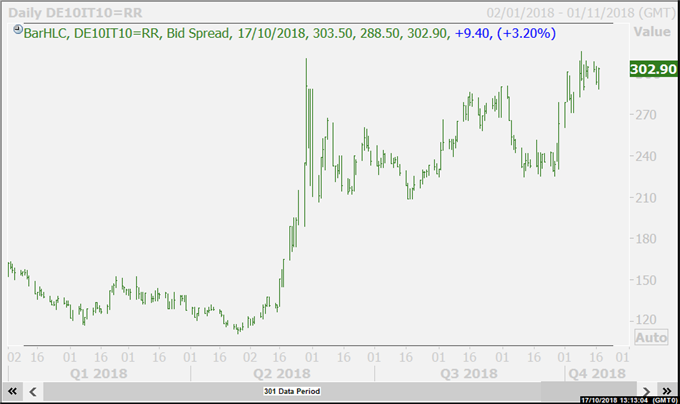The image size is (680, 404).
Task: Click the 180 axis label
Action: click(646, 239)
